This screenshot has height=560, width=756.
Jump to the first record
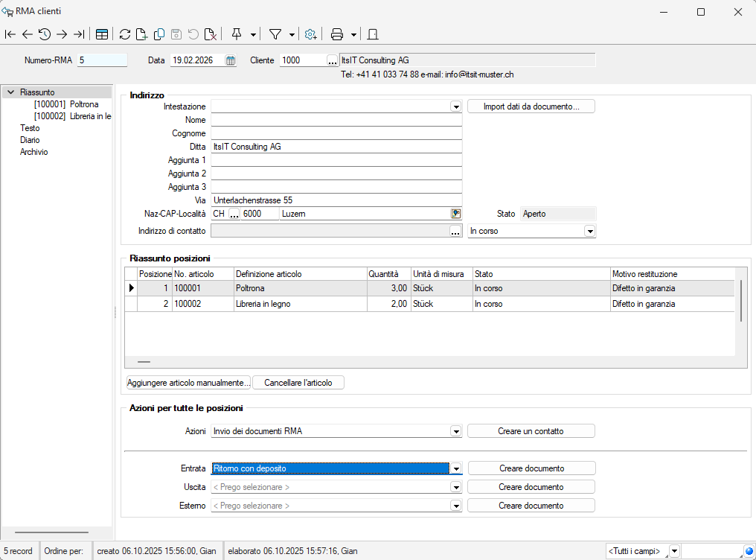pyautogui.click(x=10, y=34)
